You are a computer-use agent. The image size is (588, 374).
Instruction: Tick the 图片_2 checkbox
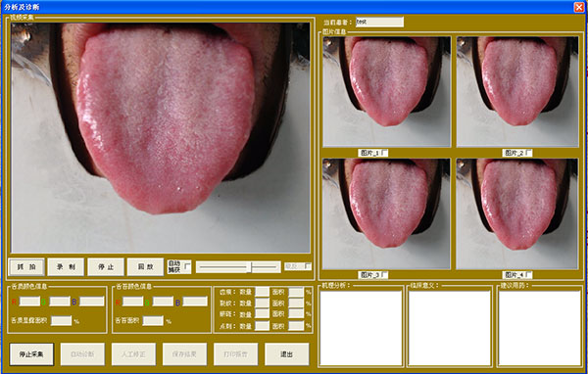point(528,153)
